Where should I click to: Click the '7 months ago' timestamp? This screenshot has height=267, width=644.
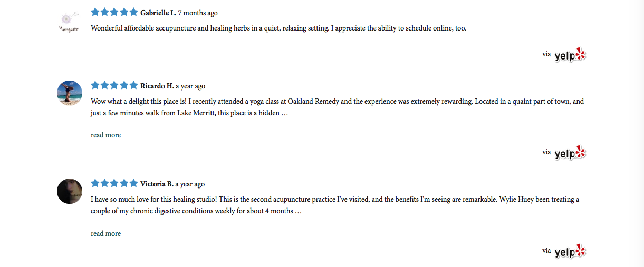coord(198,13)
